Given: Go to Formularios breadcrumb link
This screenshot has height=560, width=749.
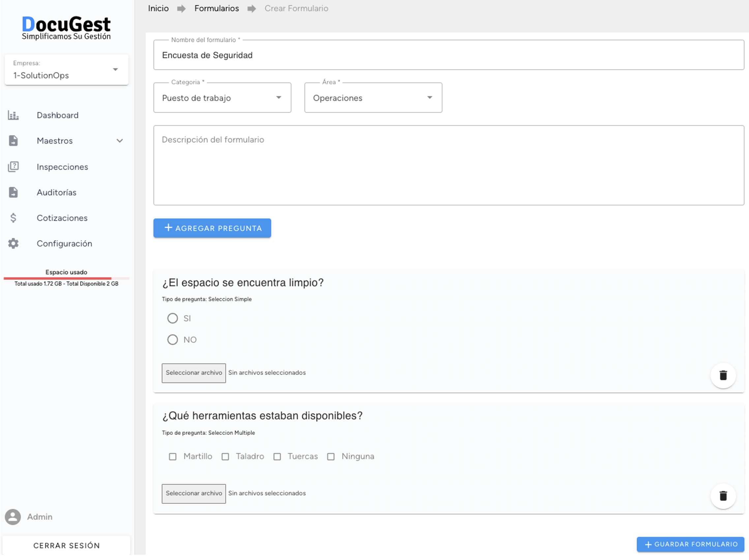Looking at the screenshot, I should tap(216, 9).
